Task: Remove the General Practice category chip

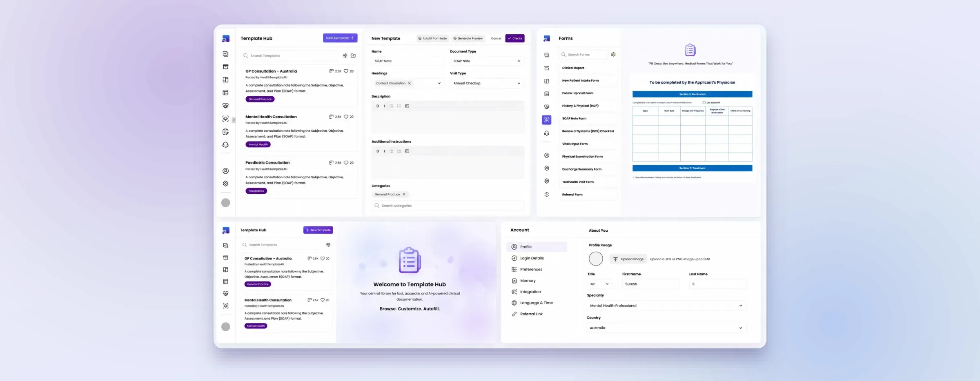Action: coord(404,194)
